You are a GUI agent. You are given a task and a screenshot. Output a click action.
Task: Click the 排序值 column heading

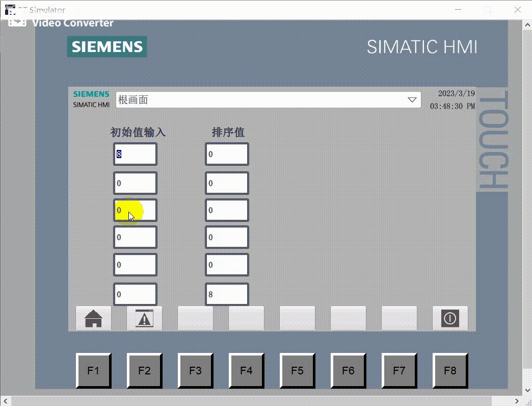click(x=228, y=132)
